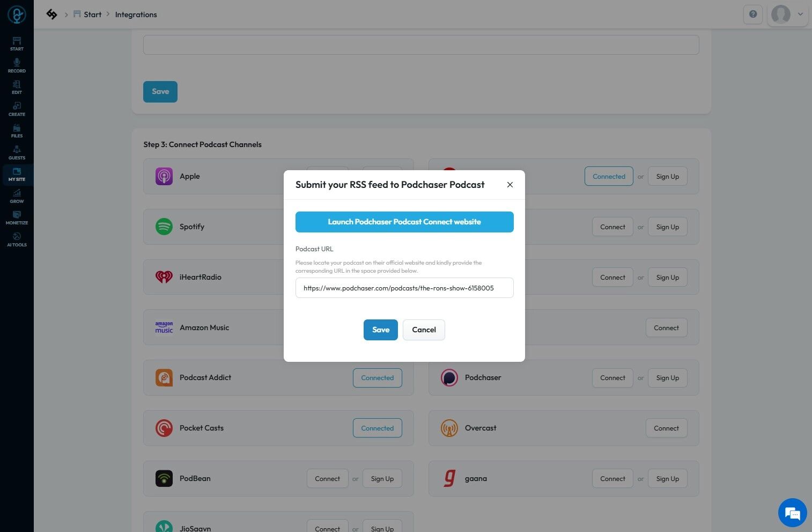Cancel the RSS feed dialog
Screen dimensions: 812x532
424,330
